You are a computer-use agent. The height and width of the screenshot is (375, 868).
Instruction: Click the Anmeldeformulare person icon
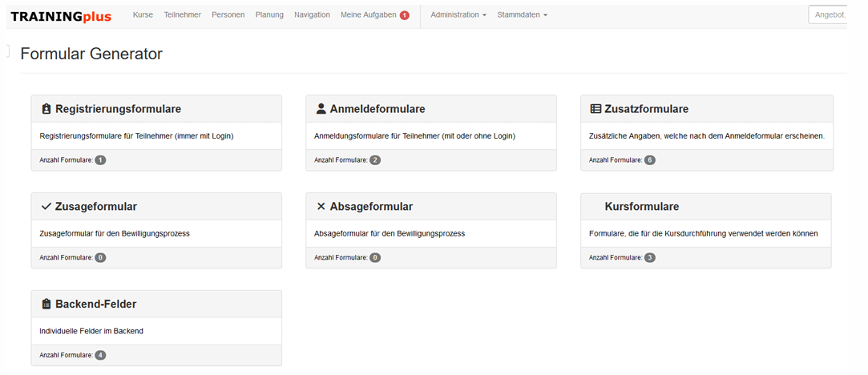[321, 109]
